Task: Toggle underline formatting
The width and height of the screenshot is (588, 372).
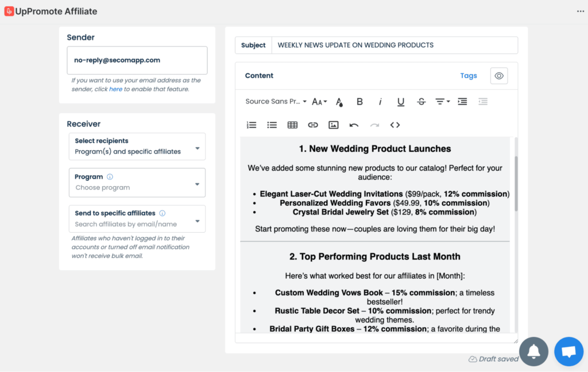Action: (401, 102)
